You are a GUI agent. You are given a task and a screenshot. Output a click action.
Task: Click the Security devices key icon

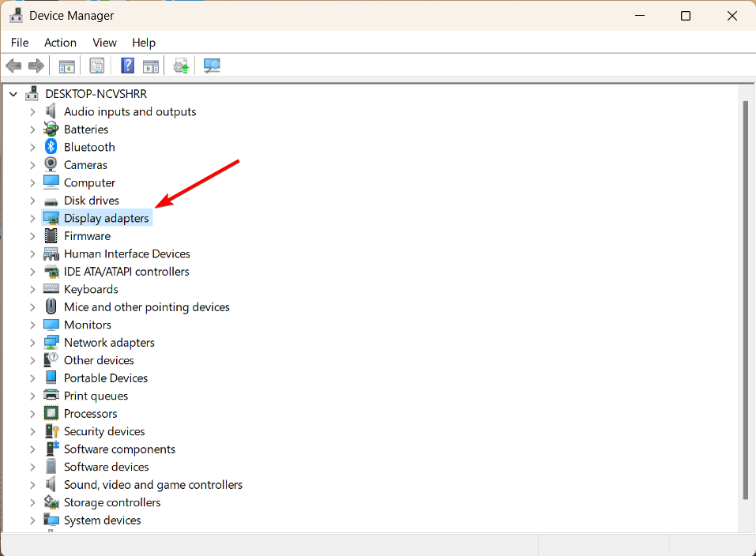51,430
